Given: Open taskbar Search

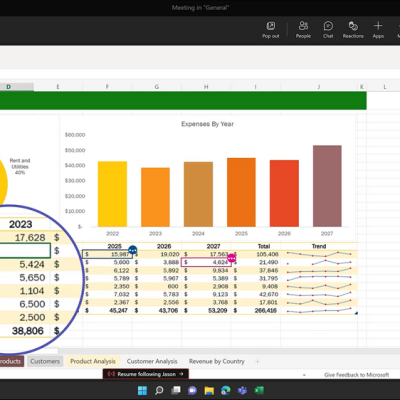Looking at the screenshot, I should [159, 390].
